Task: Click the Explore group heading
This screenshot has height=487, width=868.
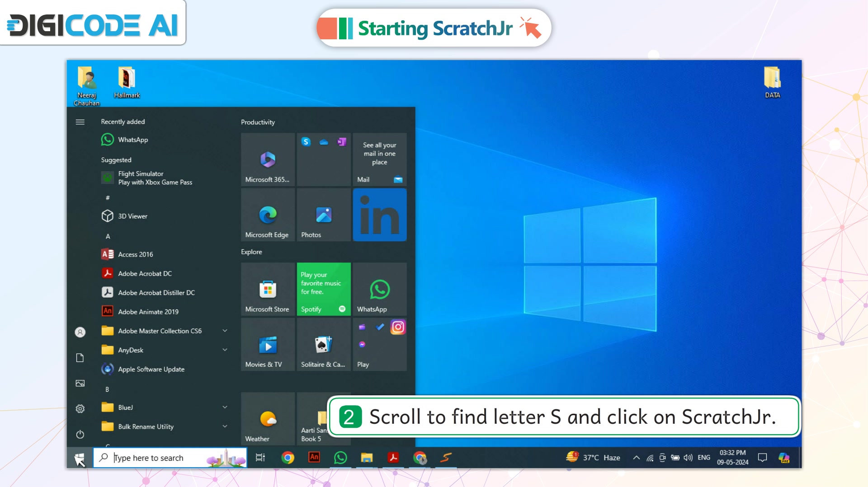Action: [251, 252]
